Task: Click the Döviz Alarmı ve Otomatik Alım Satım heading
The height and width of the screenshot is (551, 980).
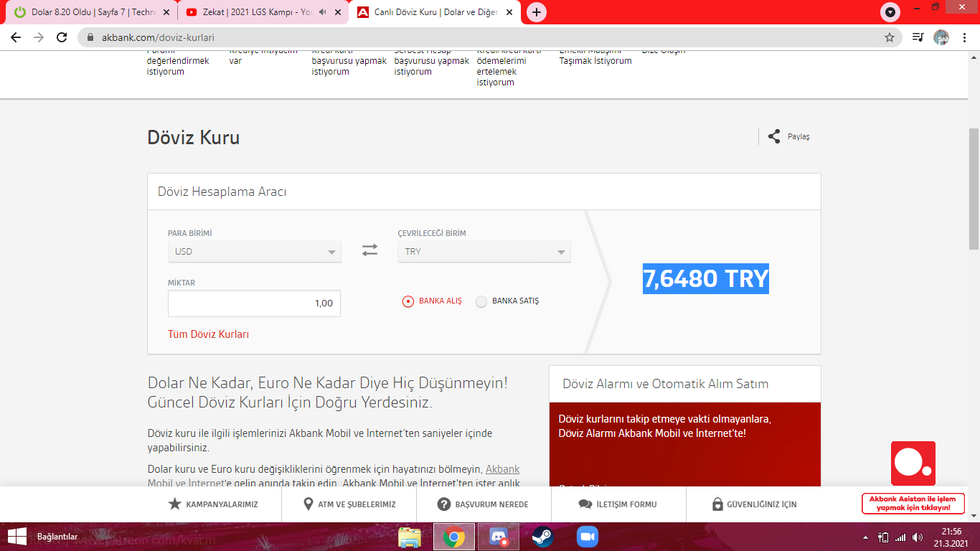Action: click(x=665, y=384)
